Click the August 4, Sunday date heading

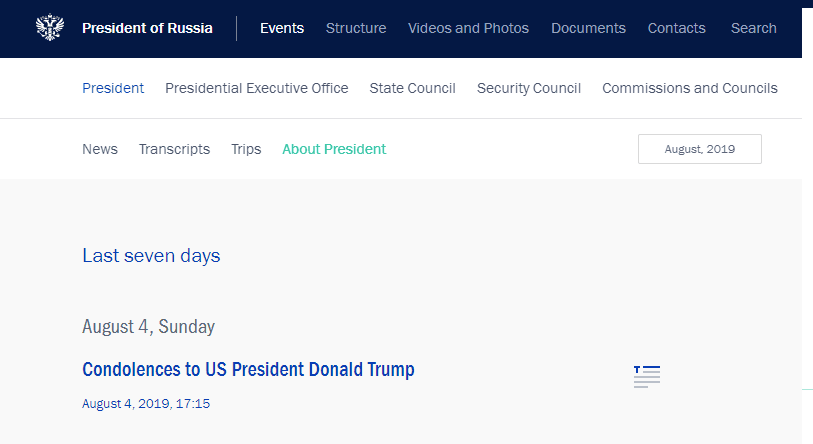148,327
